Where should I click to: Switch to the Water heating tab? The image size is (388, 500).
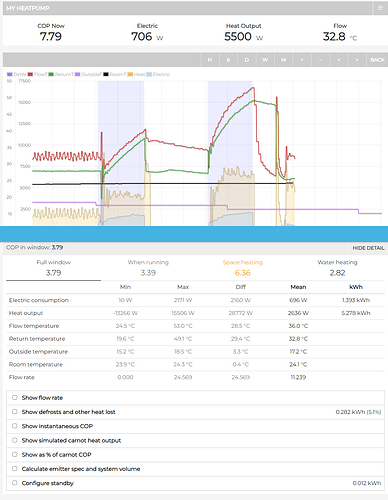pyautogui.click(x=337, y=268)
